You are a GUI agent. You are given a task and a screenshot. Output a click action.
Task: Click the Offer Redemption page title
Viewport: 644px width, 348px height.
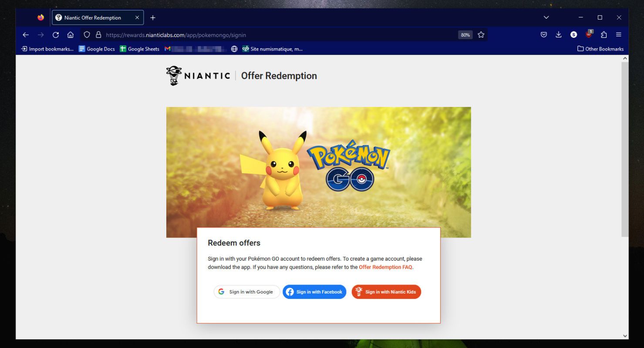pos(279,76)
